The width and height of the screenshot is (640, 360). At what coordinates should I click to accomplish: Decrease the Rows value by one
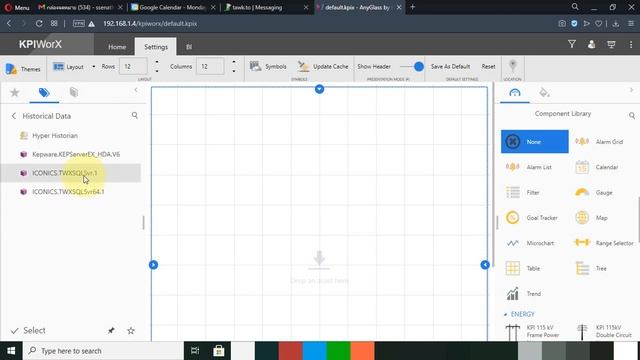157,71
